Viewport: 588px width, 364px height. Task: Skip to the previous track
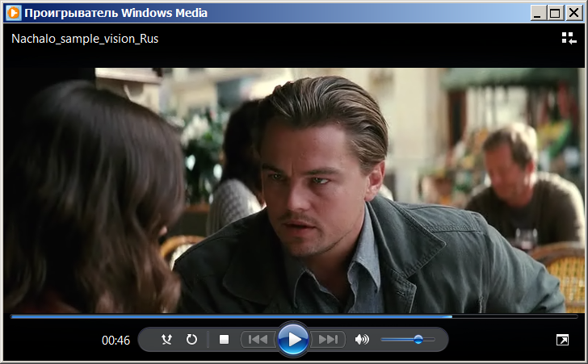258,340
